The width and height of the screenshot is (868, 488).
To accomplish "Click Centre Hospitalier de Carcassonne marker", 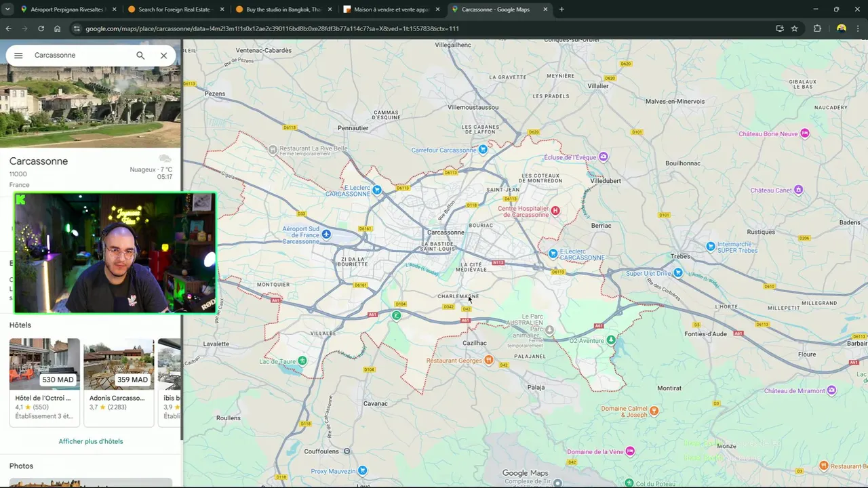I will [x=555, y=211].
